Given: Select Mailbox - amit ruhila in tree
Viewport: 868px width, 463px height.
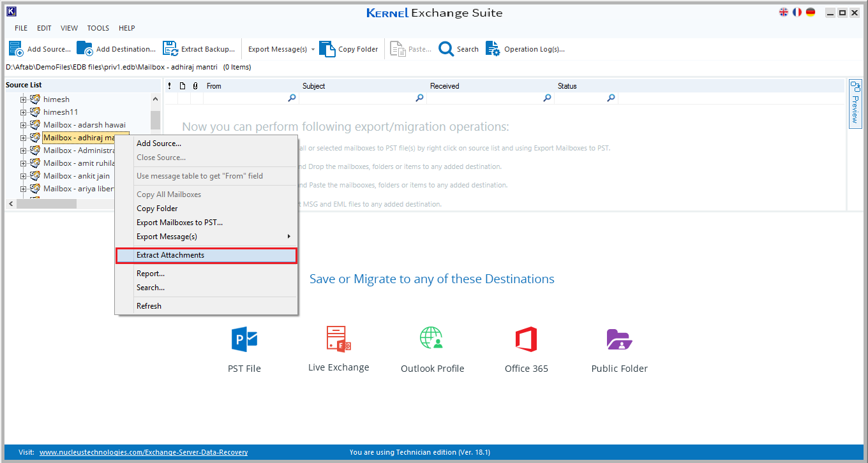Looking at the screenshot, I should (79, 163).
